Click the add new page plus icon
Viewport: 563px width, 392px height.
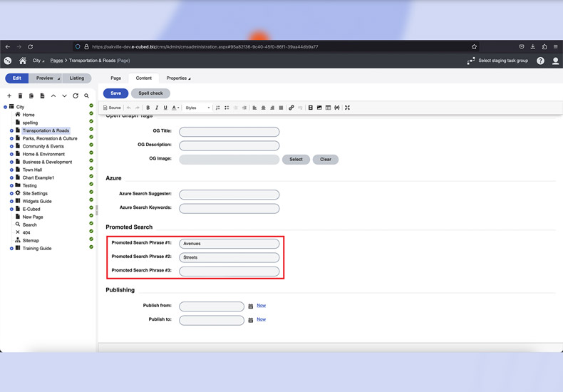tap(9, 96)
